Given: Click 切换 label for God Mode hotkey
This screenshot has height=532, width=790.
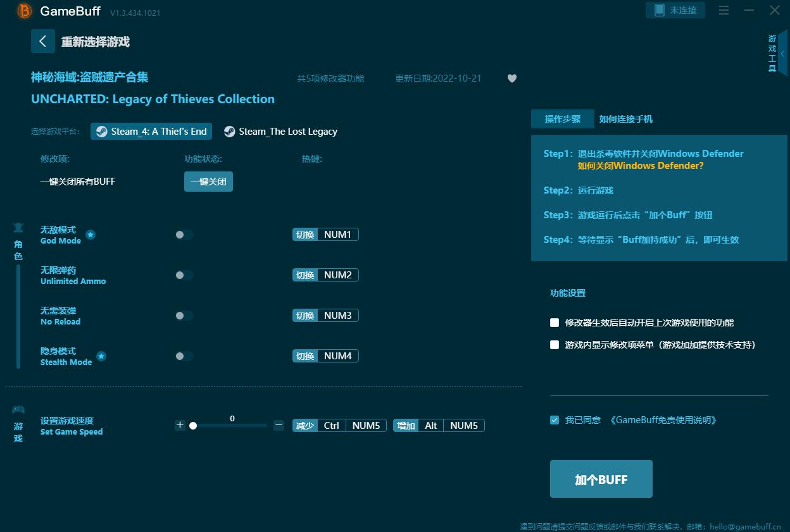Looking at the screenshot, I should (305, 235).
